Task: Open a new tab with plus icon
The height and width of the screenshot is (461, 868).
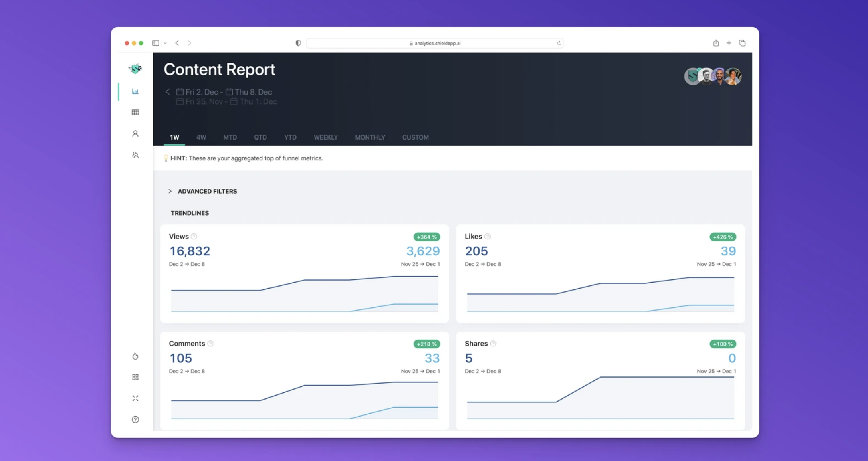Action: click(729, 43)
